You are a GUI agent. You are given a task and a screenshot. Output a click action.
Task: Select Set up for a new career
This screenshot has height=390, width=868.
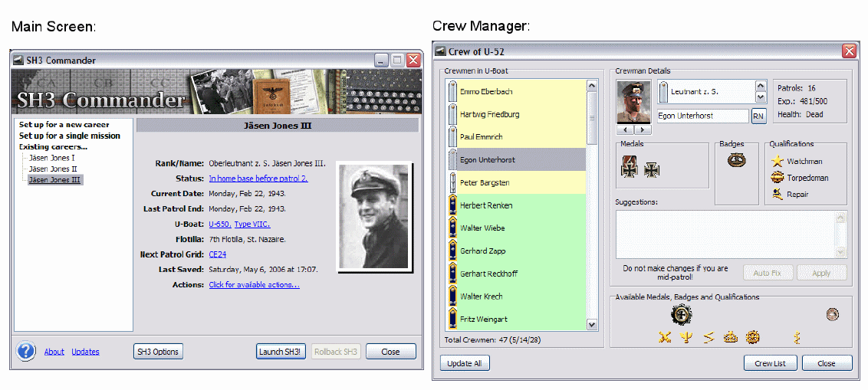(64, 124)
